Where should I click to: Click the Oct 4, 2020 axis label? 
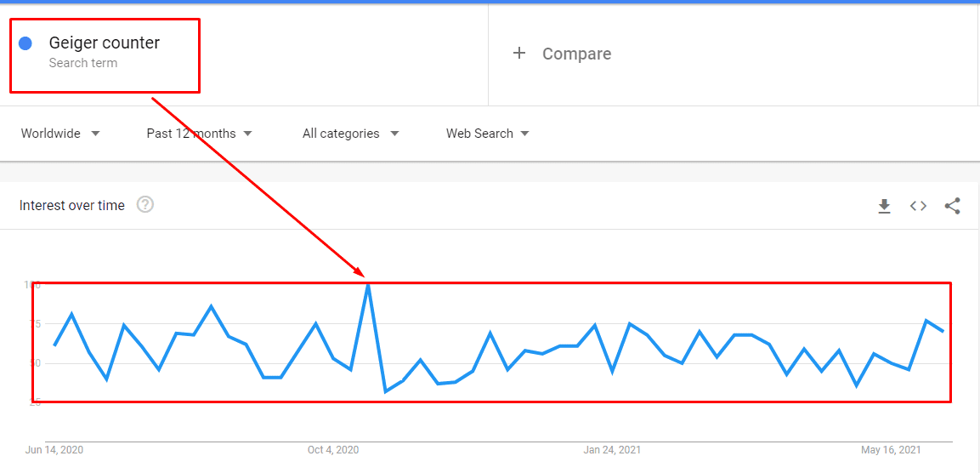point(333,450)
